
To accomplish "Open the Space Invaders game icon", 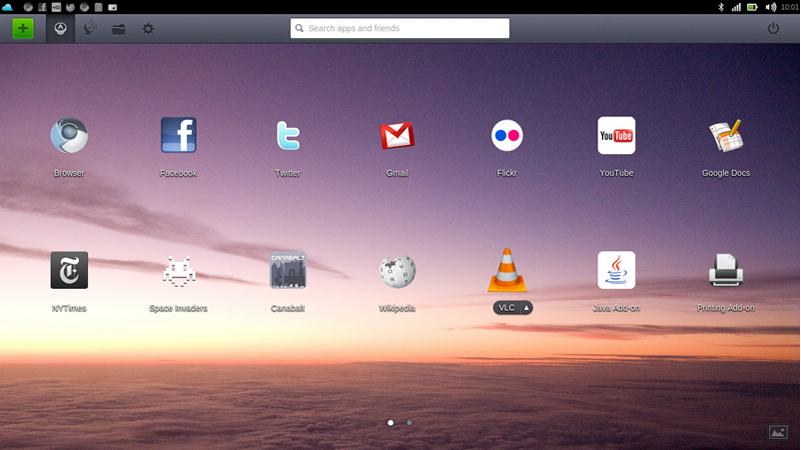I will coord(178,272).
